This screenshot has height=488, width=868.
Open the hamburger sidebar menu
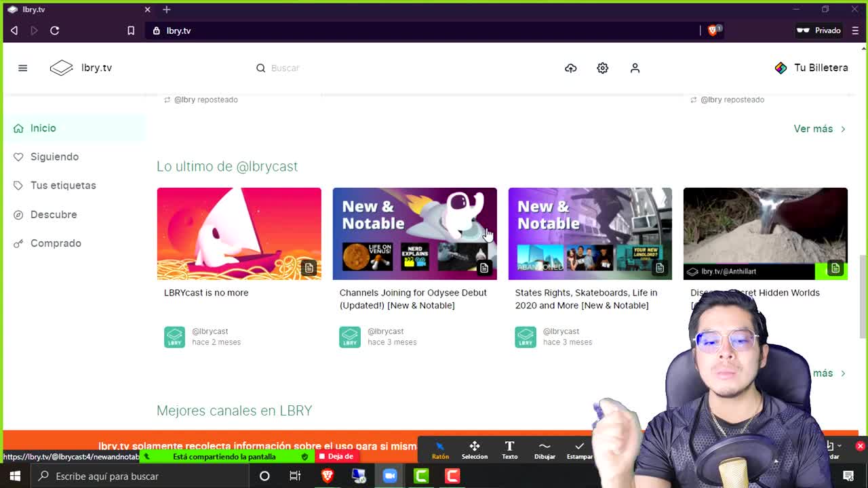click(x=22, y=68)
